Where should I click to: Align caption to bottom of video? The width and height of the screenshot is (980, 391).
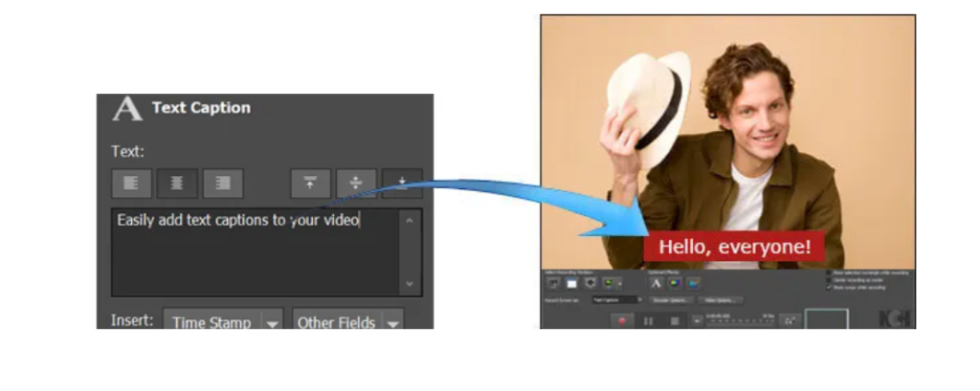(x=402, y=183)
